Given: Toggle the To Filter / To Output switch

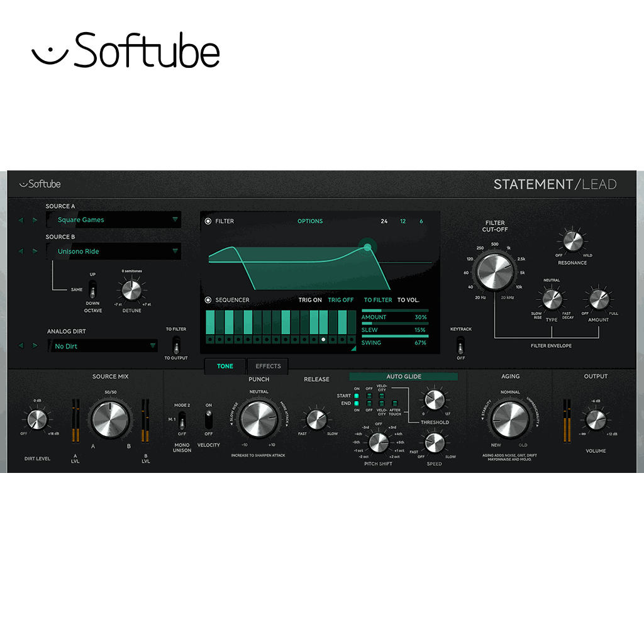Looking at the screenshot, I should tap(176, 345).
